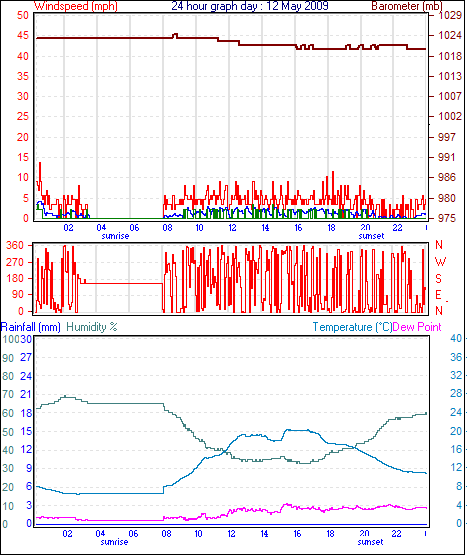
Task: Select the "Dew Point" legend label
Action: 417,327
